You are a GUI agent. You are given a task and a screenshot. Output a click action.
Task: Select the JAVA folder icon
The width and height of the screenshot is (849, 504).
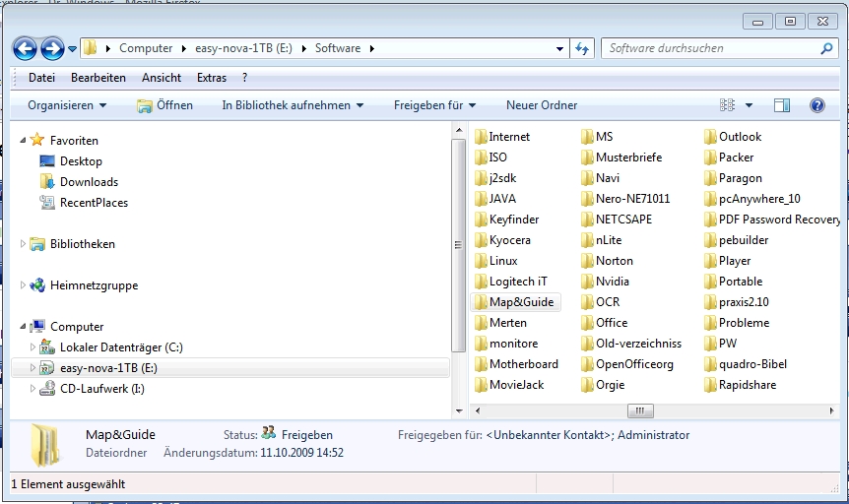tap(481, 198)
